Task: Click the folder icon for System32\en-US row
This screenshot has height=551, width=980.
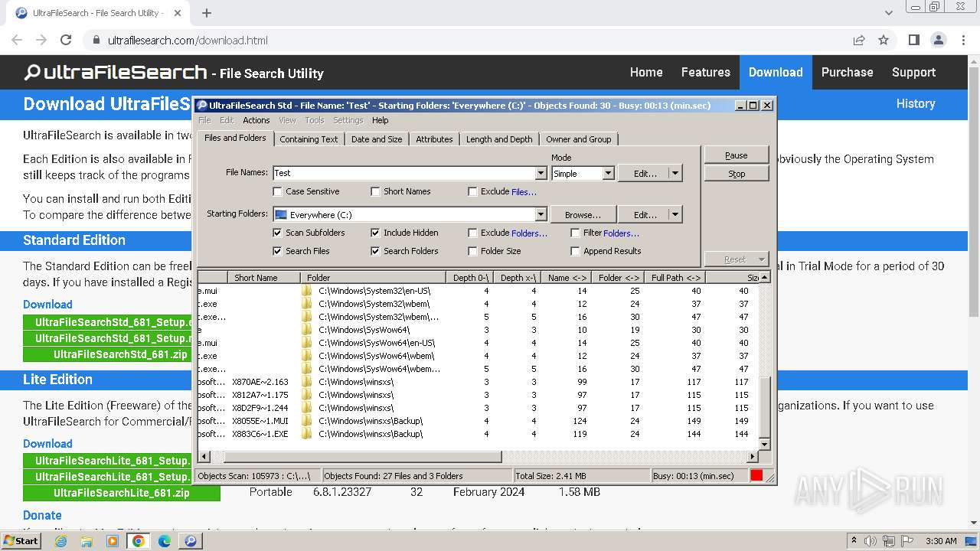Action: [x=307, y=291]
